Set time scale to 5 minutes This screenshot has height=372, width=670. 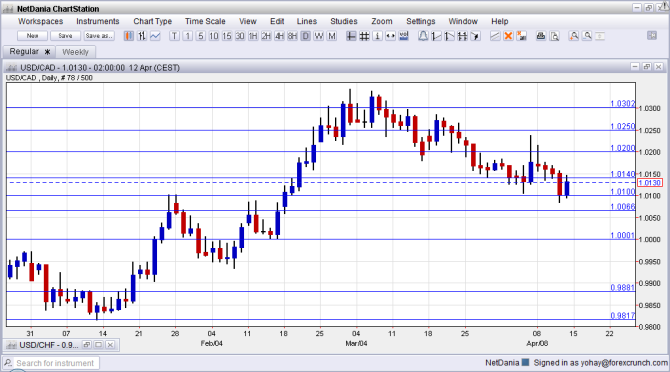point(200,36)
